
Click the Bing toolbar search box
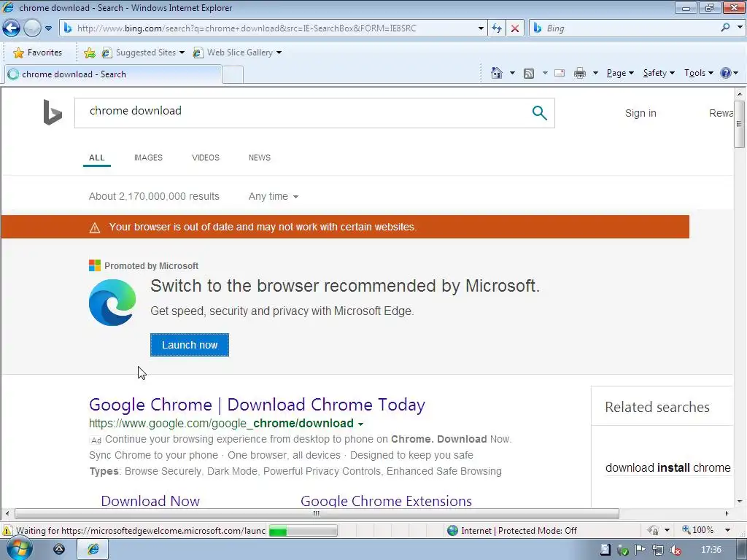coord(624,28)
